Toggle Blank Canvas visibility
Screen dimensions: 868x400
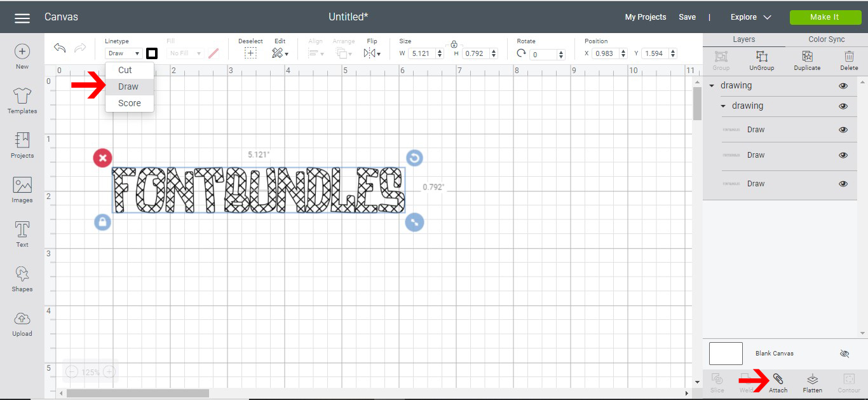click(x=844, y=354)
